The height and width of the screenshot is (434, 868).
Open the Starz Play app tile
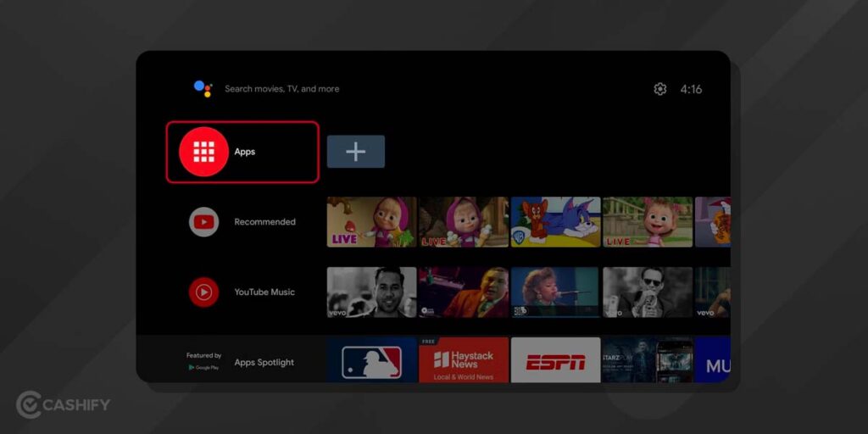tap(647, 361)
